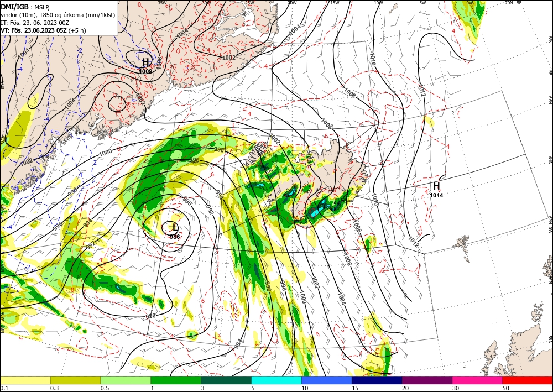This screenshot has height=392, width=553.
Task: Click the '70N' latitude label
Action: [509, 2]
